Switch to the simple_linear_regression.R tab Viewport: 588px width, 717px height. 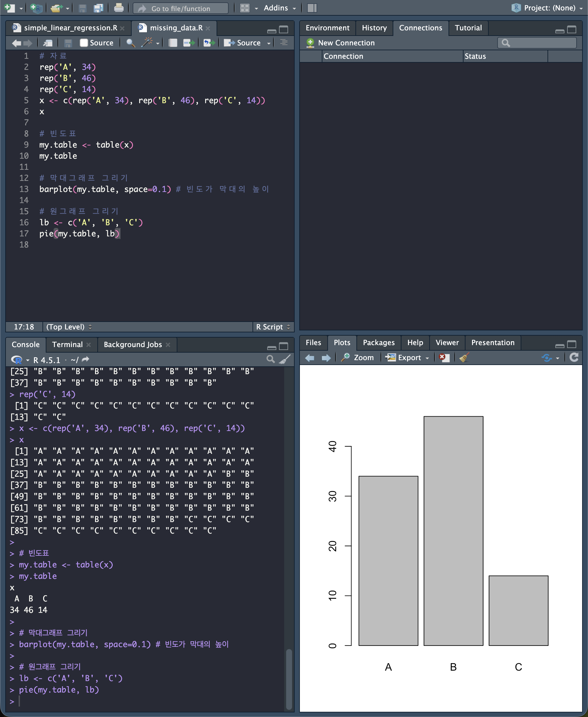70,28
